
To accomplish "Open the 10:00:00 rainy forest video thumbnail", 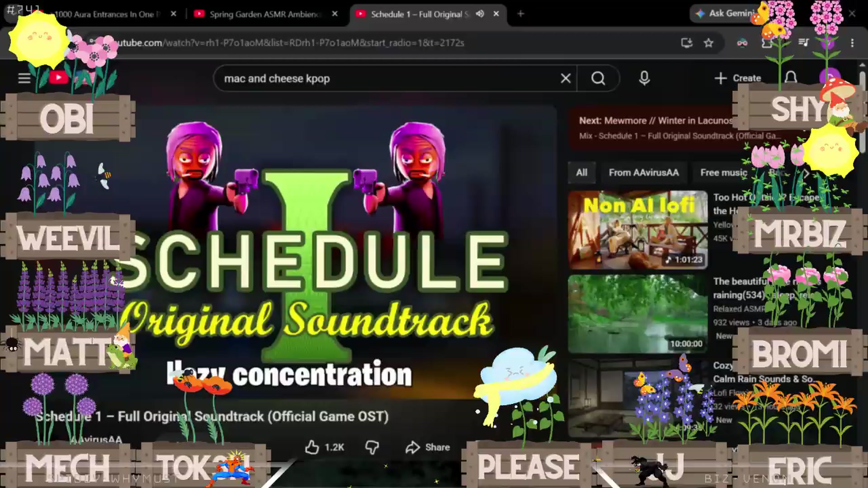I will point(638,314).
